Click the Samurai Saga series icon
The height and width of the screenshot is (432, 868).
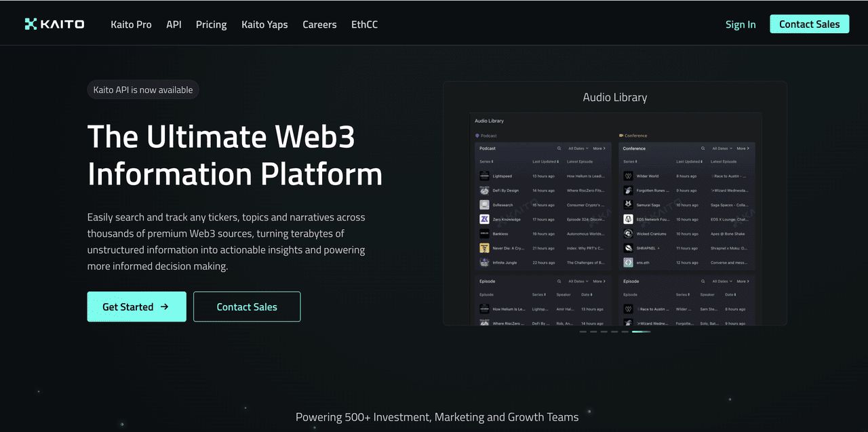click(x=628, y=205)
